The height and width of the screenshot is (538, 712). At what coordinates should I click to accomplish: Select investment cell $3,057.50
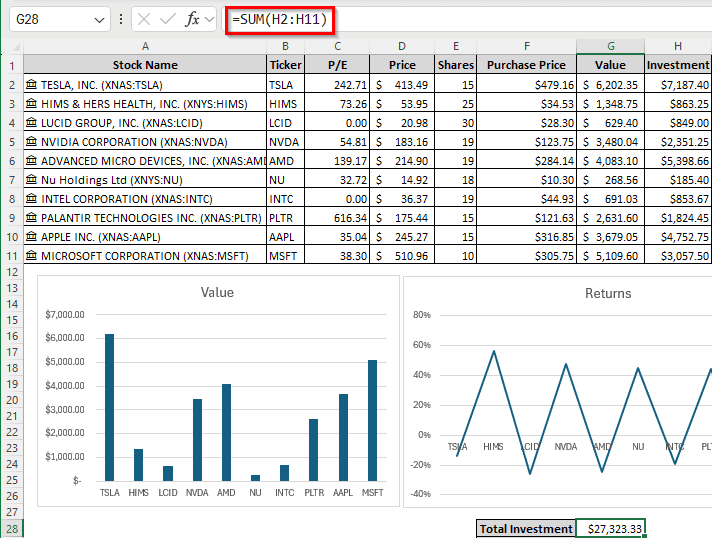coord(678,256)
